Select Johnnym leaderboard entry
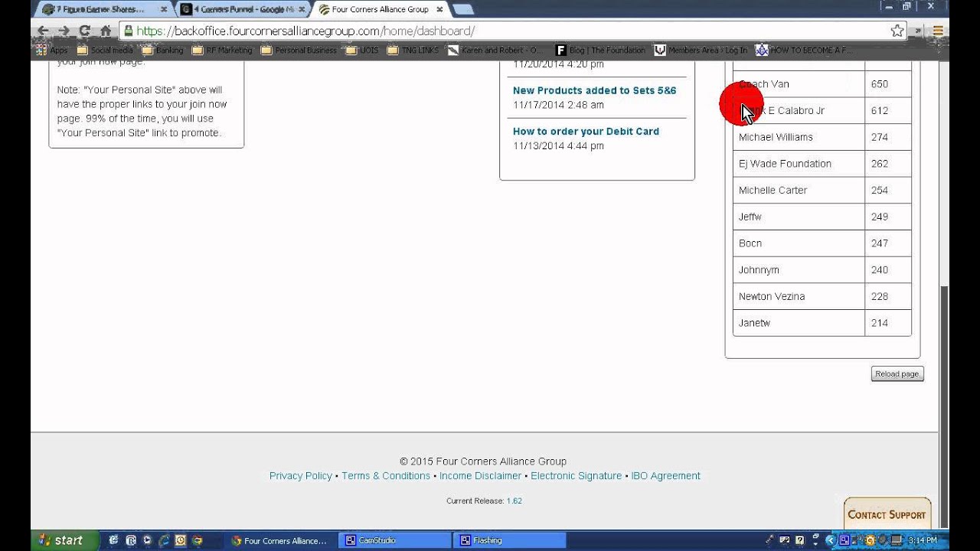The image size is (980, 551). click(x=759, y=270)
